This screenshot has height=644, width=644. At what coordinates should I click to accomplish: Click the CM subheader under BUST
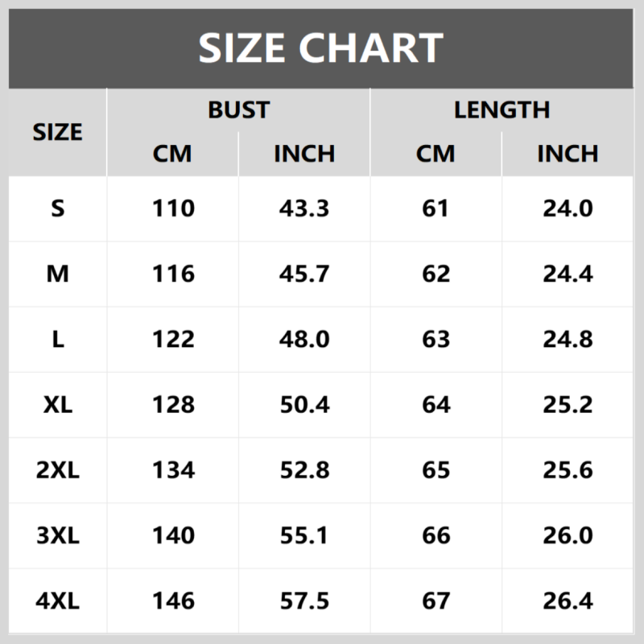[172, 153]
